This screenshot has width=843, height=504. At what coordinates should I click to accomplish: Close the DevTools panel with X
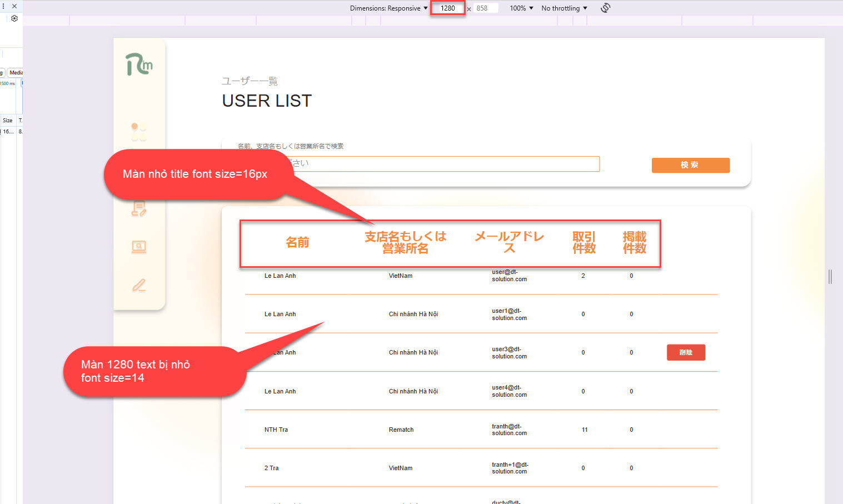[x=14, y=6]
